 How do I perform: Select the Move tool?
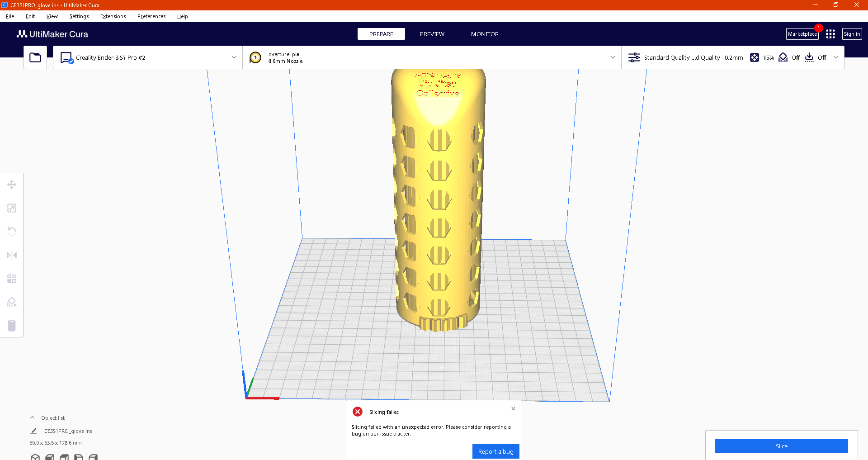click(12, 185)
